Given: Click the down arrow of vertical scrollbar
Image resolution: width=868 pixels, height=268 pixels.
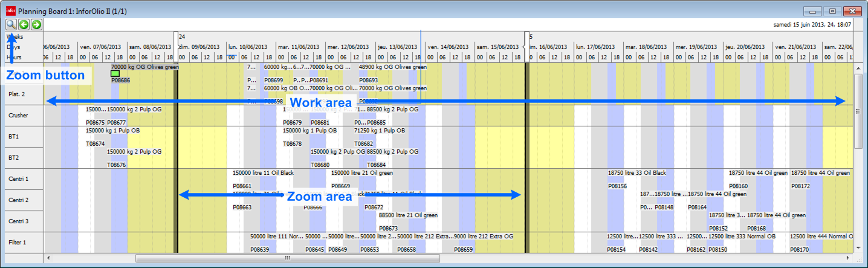Looking at the screenshot, I should (x=858, y=247).
